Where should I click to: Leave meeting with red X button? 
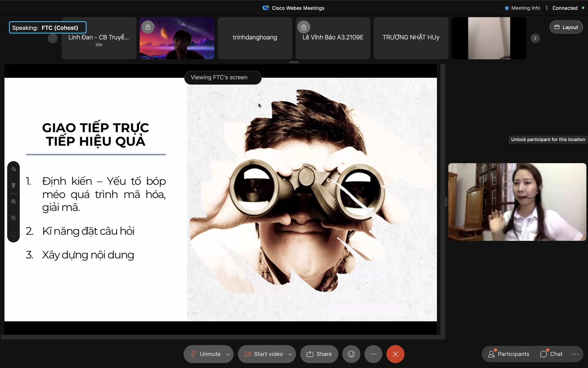pyautogui.click(x=395, y=354)
